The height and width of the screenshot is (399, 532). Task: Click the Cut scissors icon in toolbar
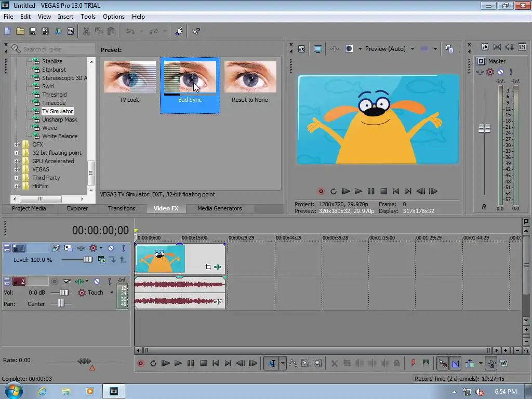(86, 31)
